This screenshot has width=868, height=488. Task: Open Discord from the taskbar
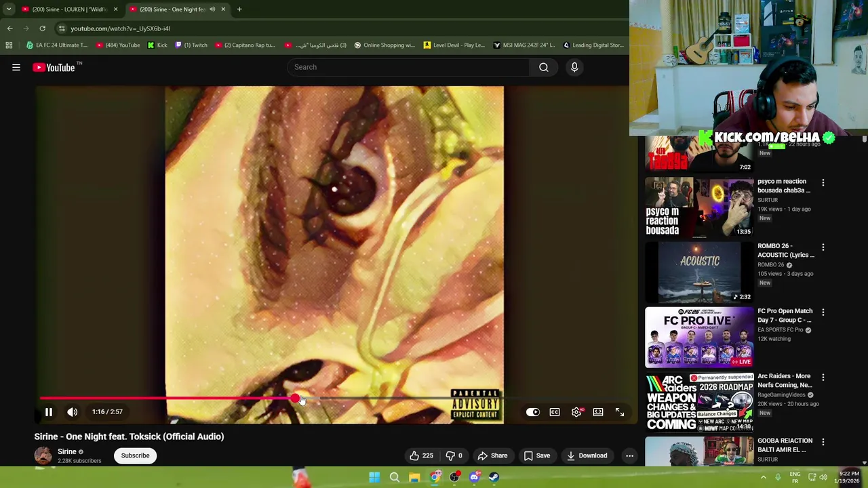tap(474, 477)
